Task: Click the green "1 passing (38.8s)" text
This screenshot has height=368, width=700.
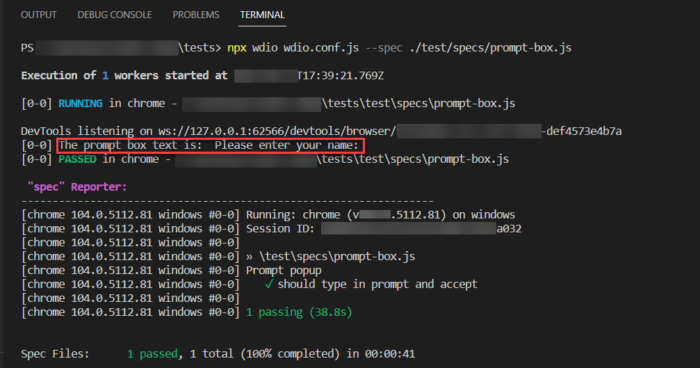Action: tap(299, 312)
